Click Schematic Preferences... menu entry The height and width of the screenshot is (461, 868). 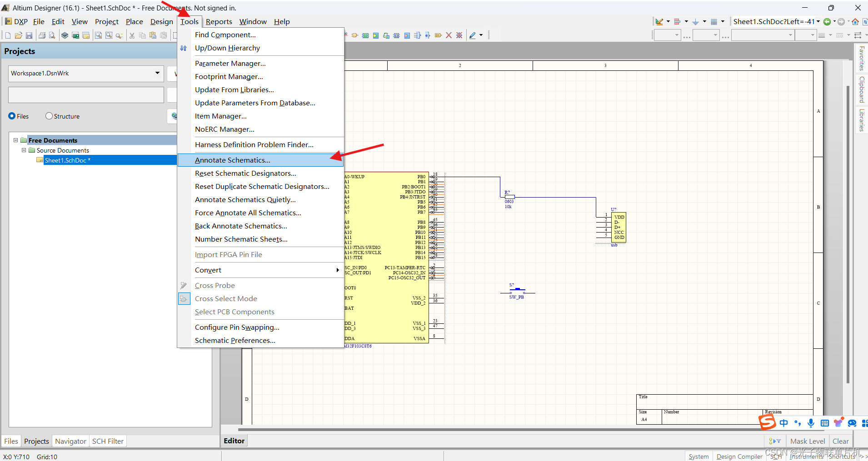click(260, 340)
